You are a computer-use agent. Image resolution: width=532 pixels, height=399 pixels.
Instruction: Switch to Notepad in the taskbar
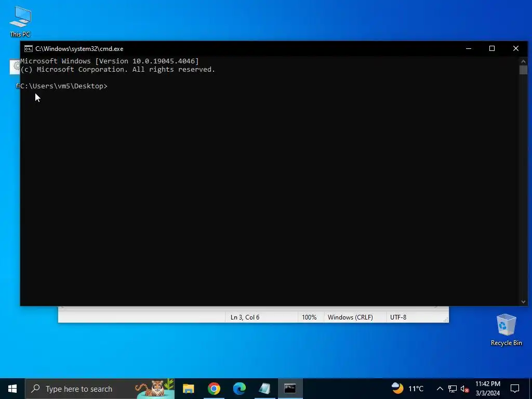(264, 389)
